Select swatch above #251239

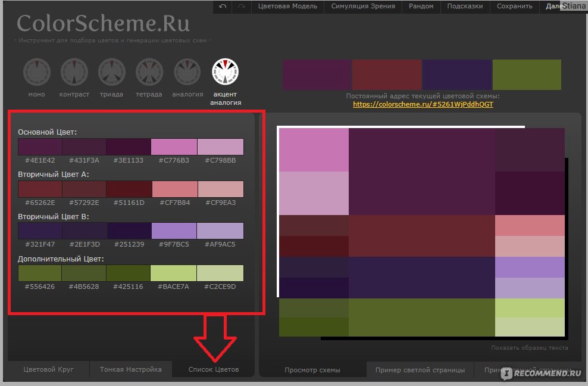(x=129, y=231)
